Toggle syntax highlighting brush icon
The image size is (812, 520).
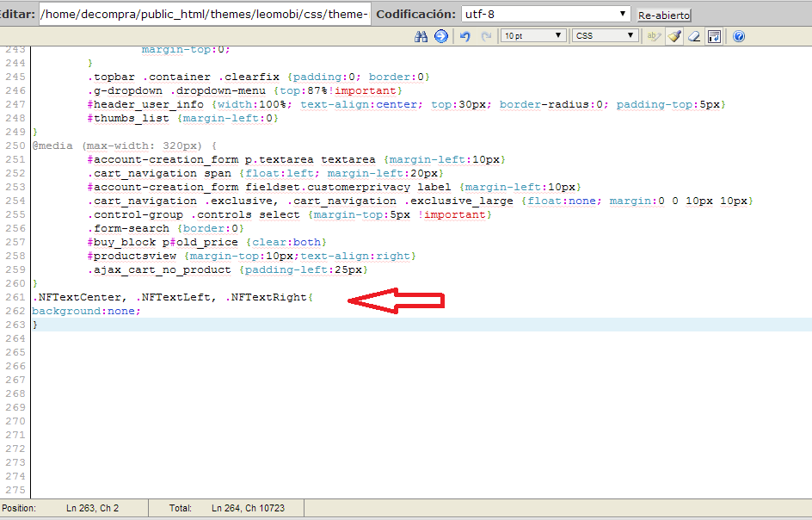pyautogui.click(x=674, y=36)
